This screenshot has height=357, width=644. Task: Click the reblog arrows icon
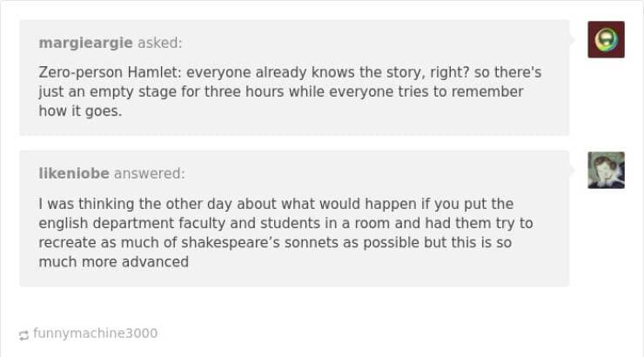(x=23, y=334)
